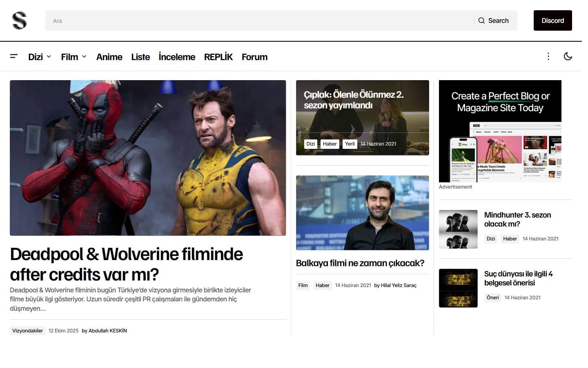
Task: Open the hamburger menu icon
Action: tap(14, 56)
